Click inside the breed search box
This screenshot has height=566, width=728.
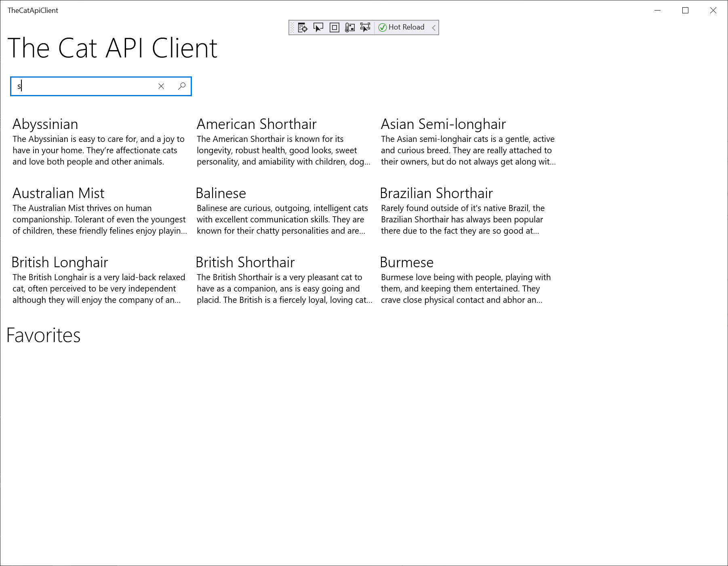(81, 86)
